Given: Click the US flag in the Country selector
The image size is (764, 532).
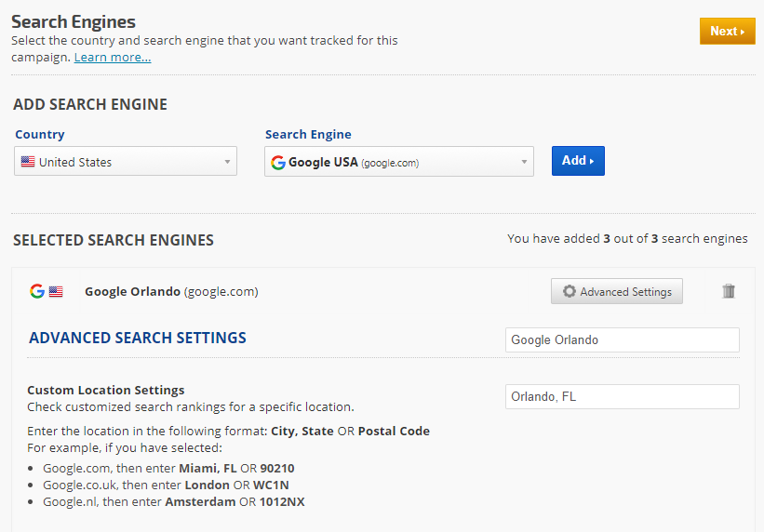Looking at the screenshot, I should click(x=28, y=162).
